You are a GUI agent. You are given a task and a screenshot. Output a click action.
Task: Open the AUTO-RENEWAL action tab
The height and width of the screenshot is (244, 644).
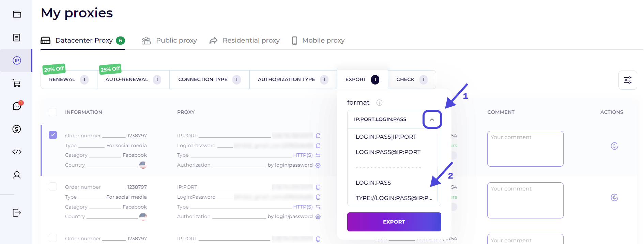click(133, 79)
